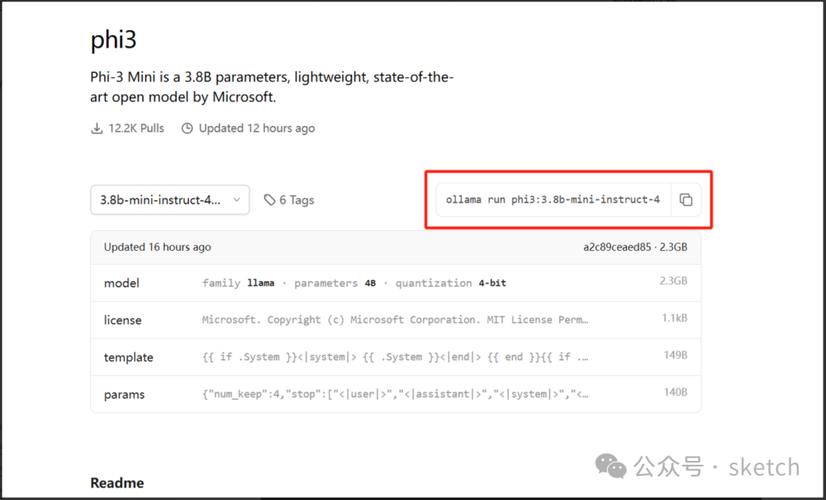Click the 2.3GB model size value
826x500 pixels.
tap(674, 281)
